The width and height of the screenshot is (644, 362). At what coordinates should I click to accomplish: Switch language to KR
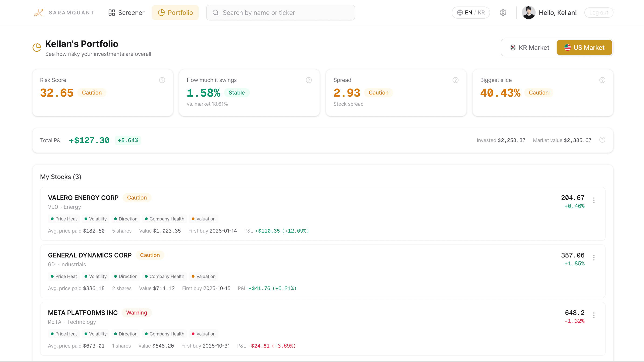coord(481,13)
